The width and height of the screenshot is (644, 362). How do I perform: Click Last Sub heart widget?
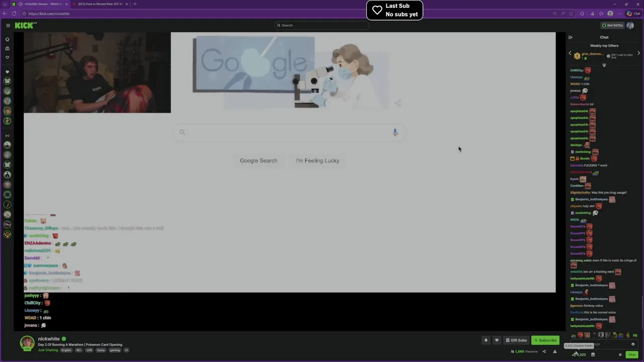pos(394,10)
